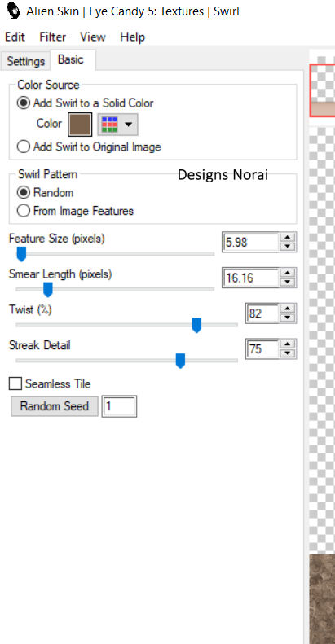Select Add Swirl to Original Image
Screen dimensions: 335x644
pos(89,147)
